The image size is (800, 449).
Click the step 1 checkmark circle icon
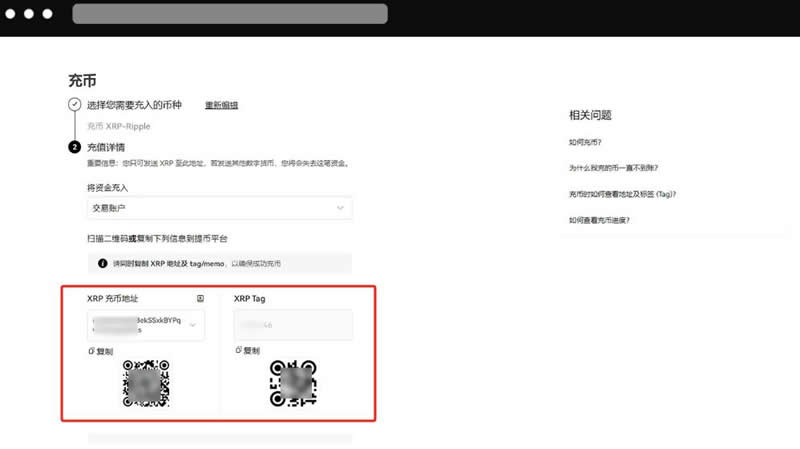pos(74,105)
